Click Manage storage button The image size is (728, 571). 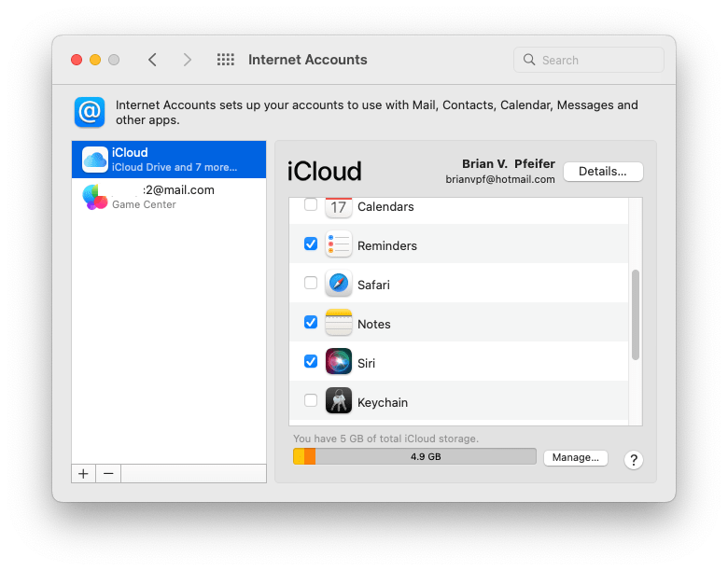point(575,458)
